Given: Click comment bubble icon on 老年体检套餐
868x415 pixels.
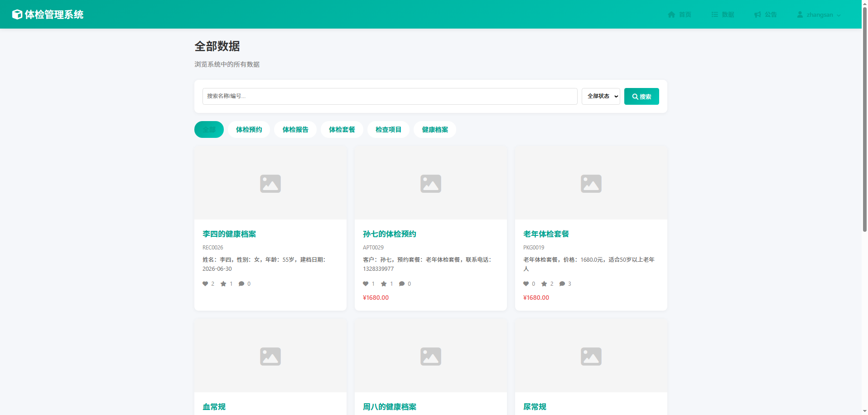Looking at the screenshot, I should [x=562, y=284].
